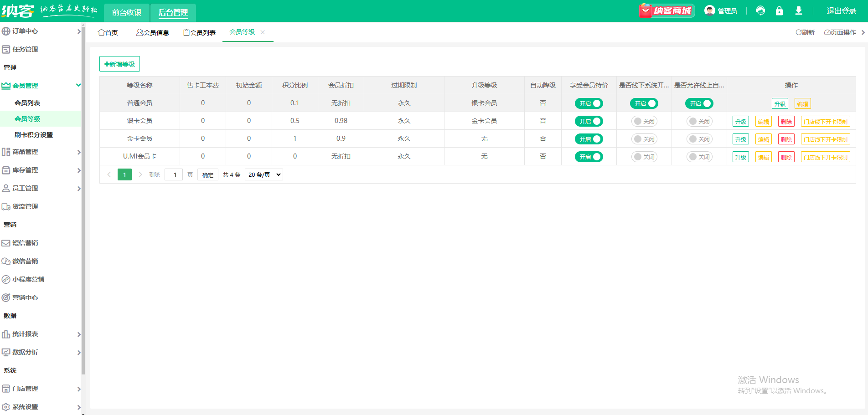Click the lock screen icon in header
This screenshot has height=415, width=868.
tap(779, 11)
